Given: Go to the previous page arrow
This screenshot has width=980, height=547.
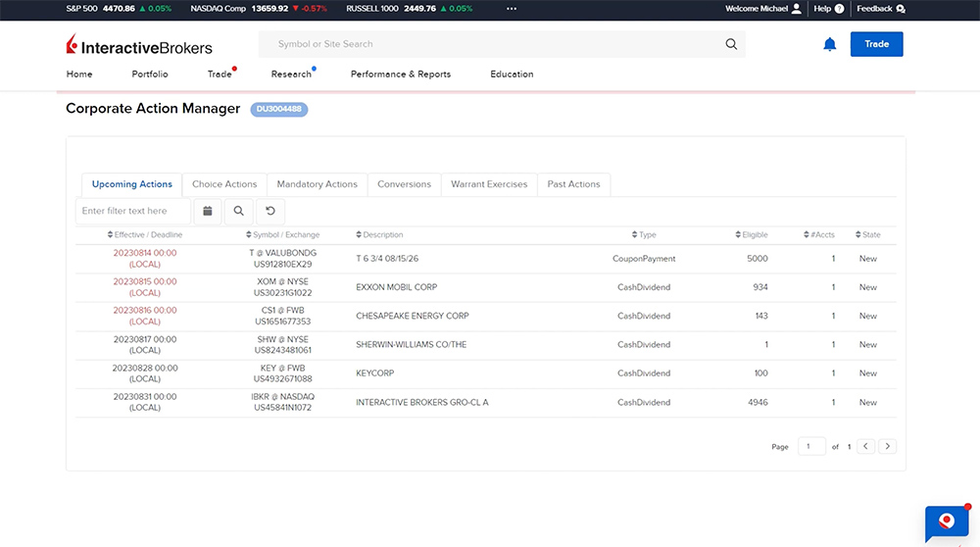Looking at the screenshot, I should pos(865,446).
